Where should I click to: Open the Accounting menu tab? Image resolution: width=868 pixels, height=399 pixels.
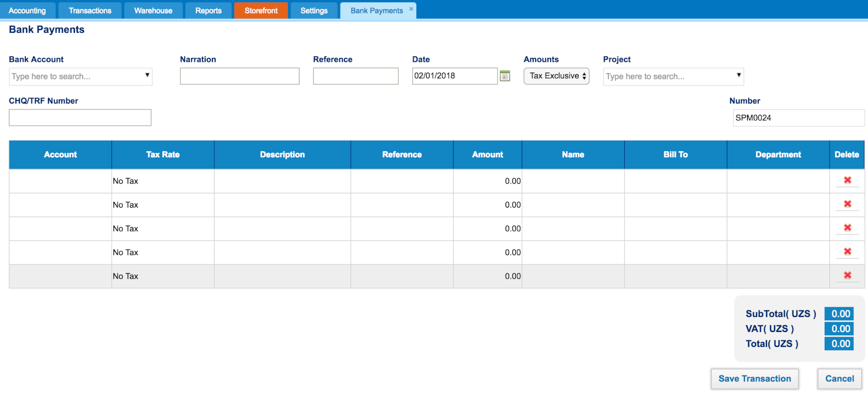[x=27, y=10]
